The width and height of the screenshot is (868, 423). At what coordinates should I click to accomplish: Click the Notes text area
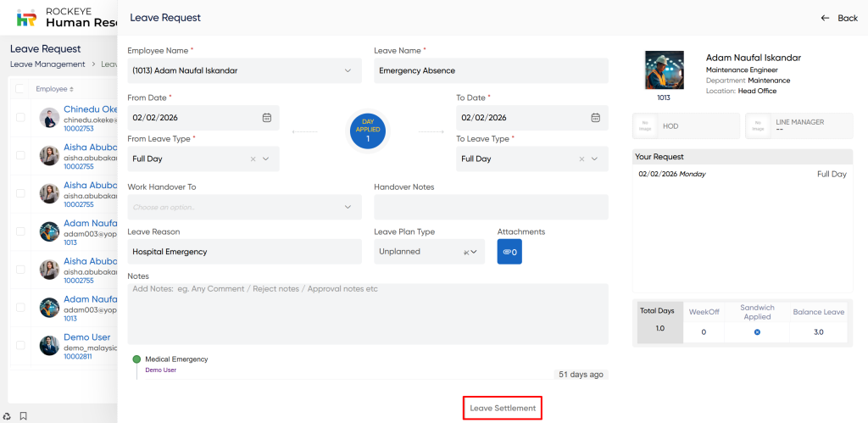[x=368, y=314]
